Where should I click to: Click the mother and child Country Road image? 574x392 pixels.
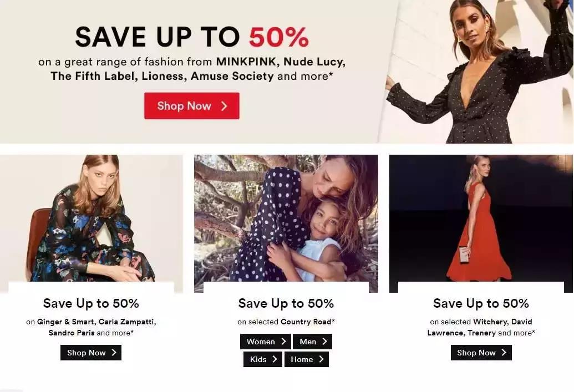point(286,218)
